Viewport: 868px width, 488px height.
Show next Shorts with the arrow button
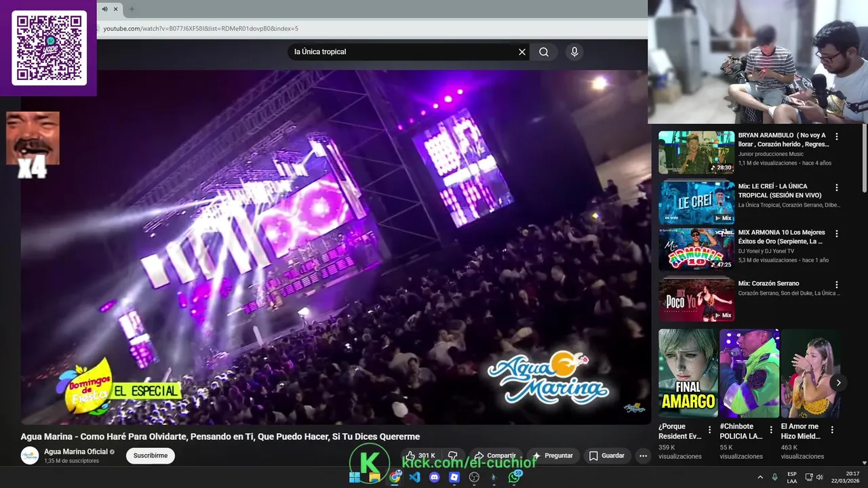(838, 383)
